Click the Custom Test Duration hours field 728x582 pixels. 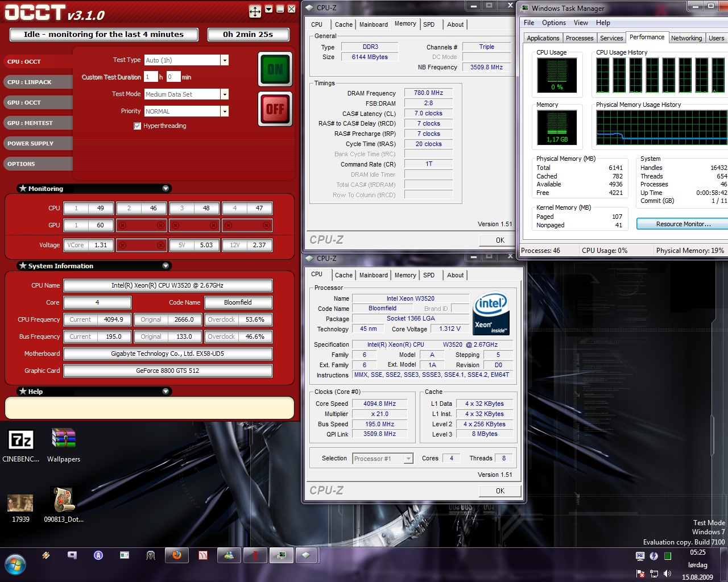(x=151, y=77)
